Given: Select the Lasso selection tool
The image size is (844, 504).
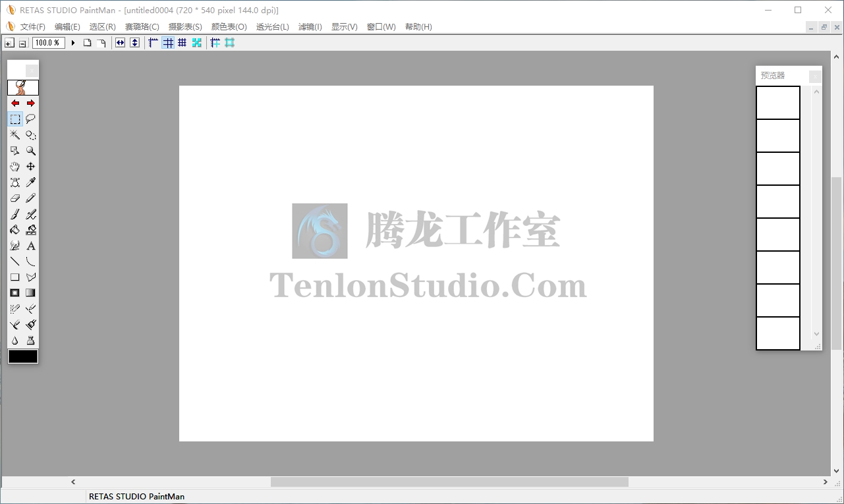Looking at the screenshot, I should (x=30, y=119).
